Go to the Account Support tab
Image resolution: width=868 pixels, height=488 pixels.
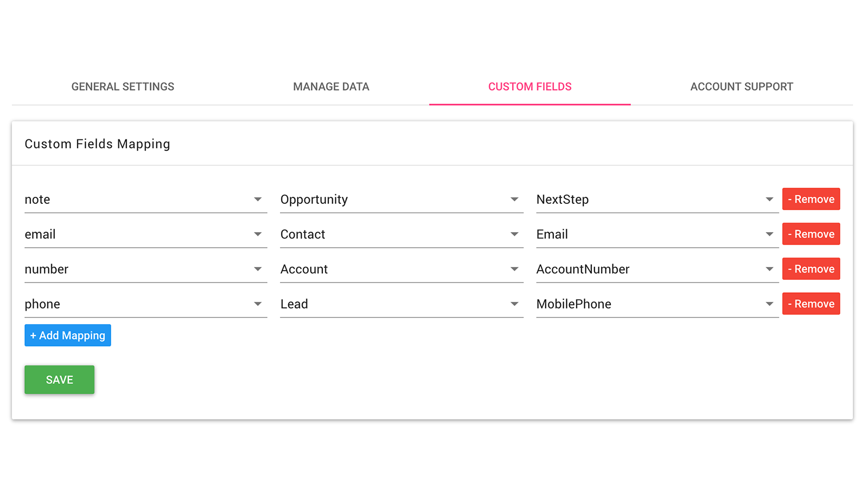pyautogui.click(x=742, y=86)
